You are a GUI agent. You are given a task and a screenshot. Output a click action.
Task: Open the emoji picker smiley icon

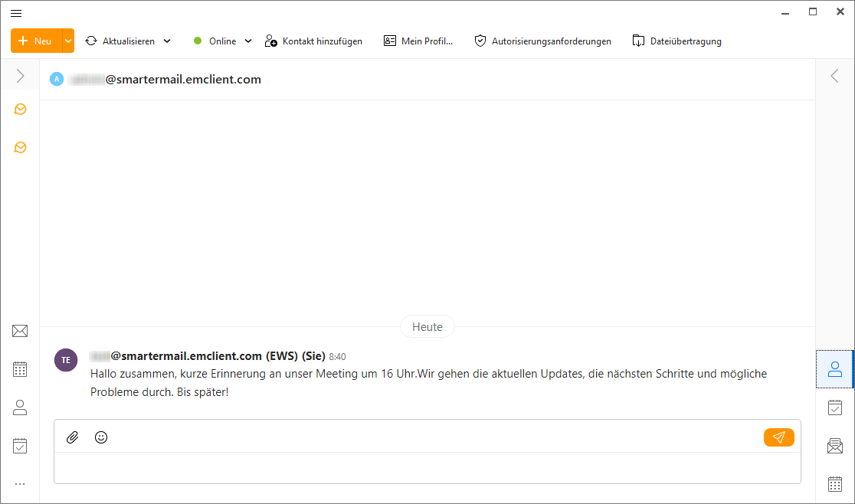point(101,437)
